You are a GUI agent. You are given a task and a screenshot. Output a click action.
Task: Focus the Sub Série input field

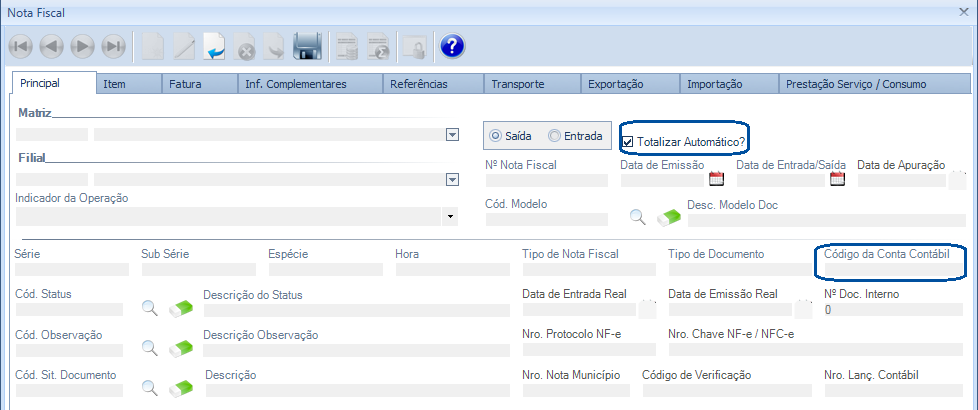[199, 270]
